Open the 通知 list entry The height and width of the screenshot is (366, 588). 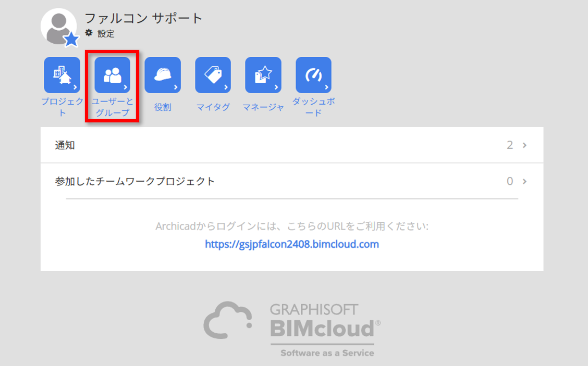pos(65,145)
